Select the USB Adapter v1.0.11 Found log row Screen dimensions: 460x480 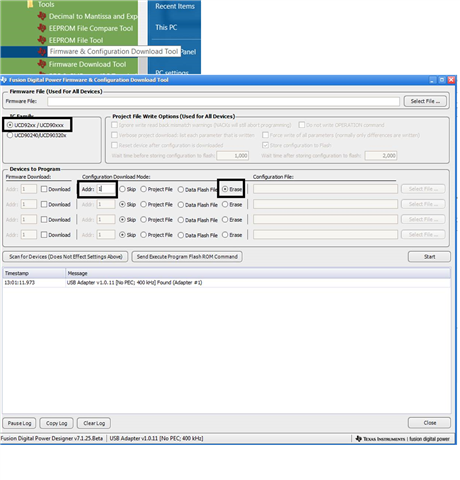click(x=227, y=283)
